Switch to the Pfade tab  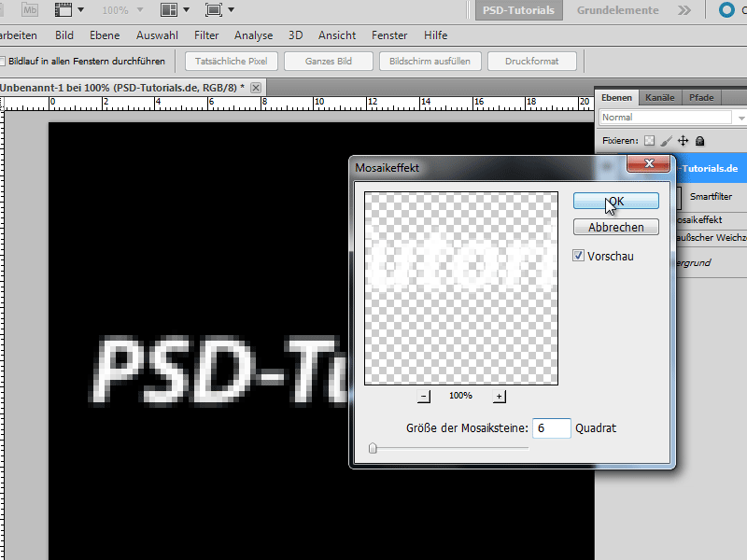pyautogui.click(x=701, y=98)
